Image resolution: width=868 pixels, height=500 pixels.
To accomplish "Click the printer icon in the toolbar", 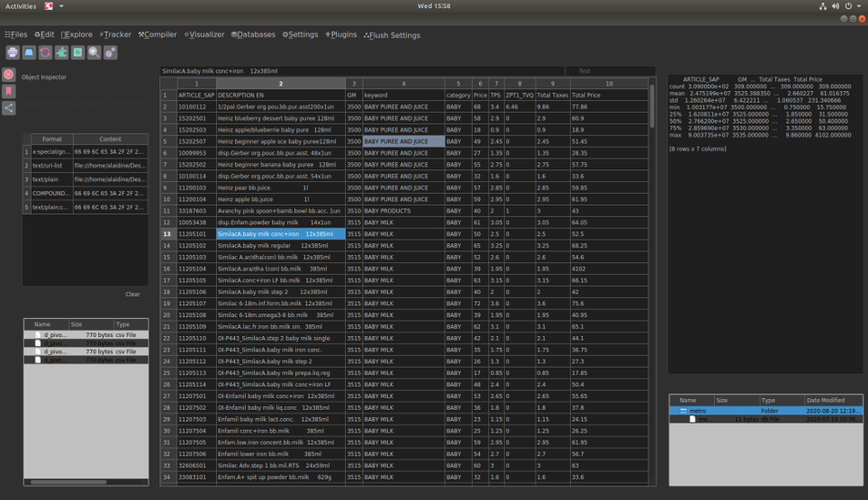I will point(13,53).
